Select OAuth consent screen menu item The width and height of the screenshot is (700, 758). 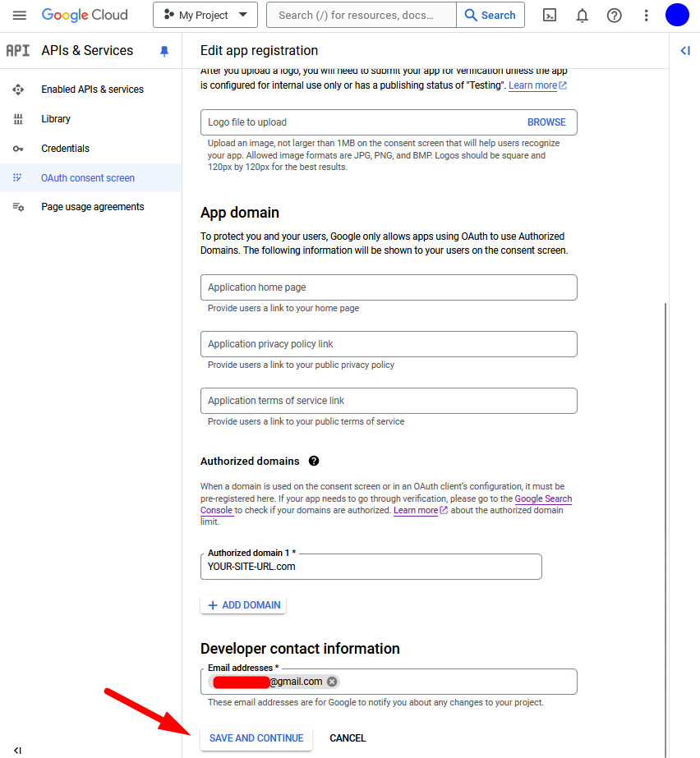[x=91, y=178]
